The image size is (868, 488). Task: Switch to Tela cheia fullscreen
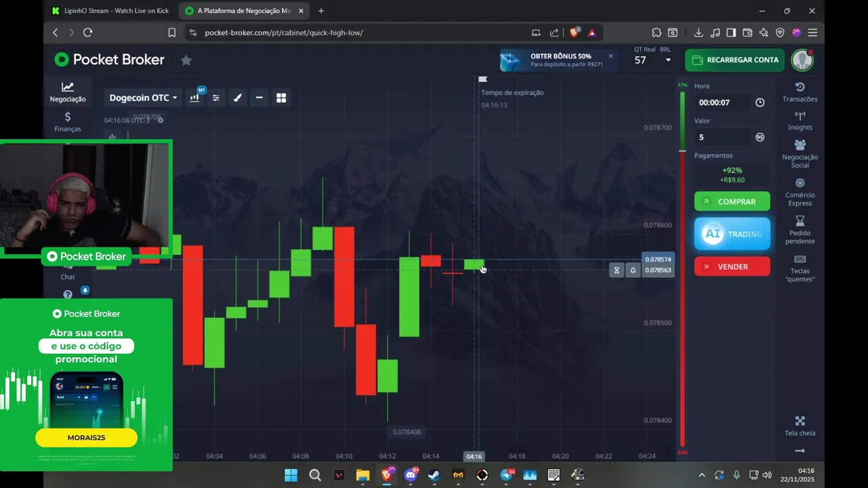click(800, 426)
